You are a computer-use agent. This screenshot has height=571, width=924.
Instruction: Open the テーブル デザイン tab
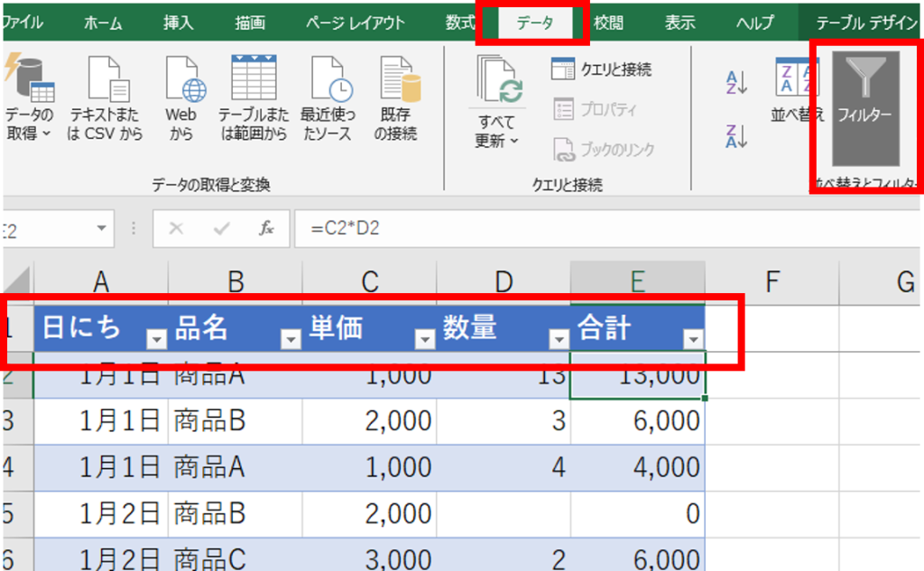coord(866,23)
